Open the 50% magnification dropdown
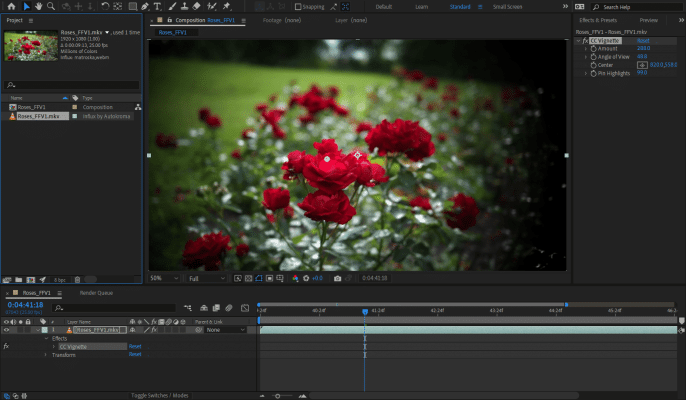Screen dimensions: 686x400 160,278
